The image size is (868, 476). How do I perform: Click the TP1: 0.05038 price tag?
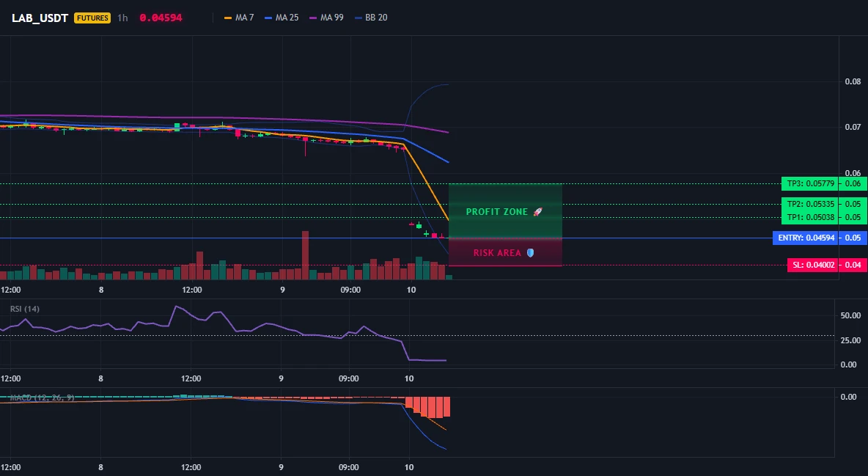point(810,217)
